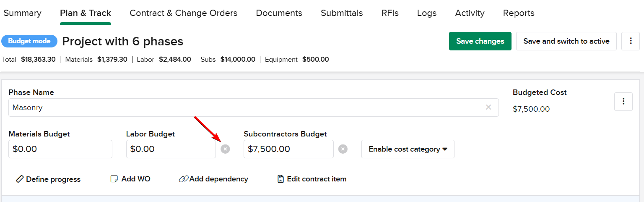Click the Budget mode badge
This screenshot has width=644, height=202.
(x=29, y=41)
